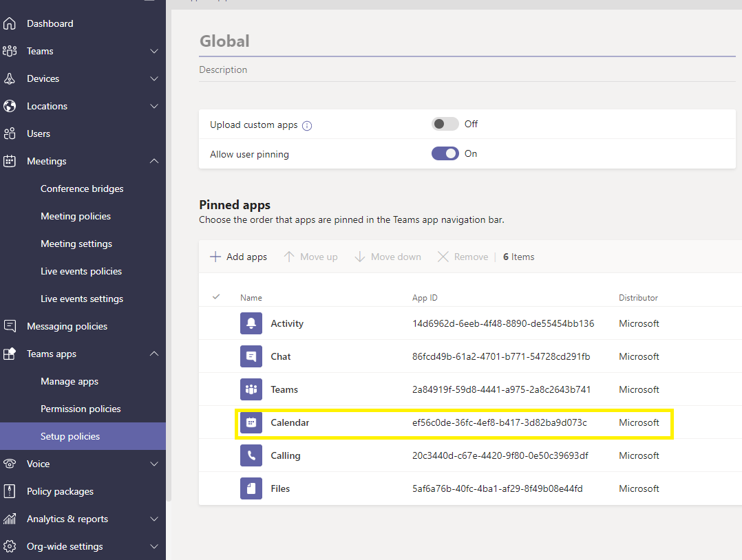
Task: Click the Analytics & reports chart icon
Action: click(10, 519)
